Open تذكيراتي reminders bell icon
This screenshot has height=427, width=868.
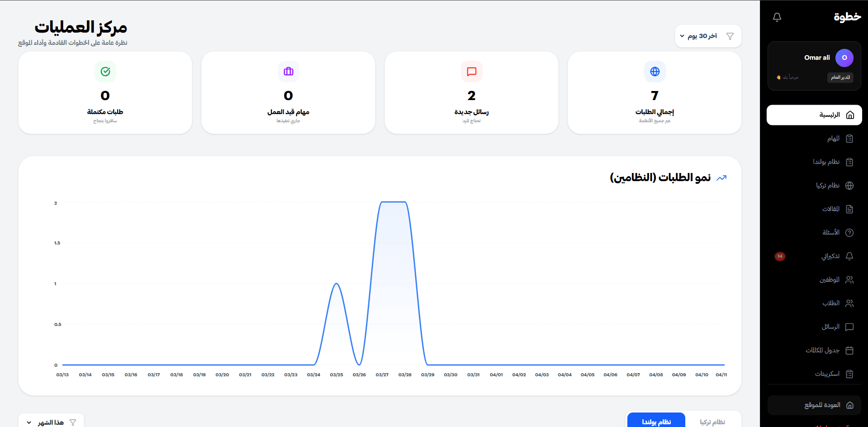849,256
